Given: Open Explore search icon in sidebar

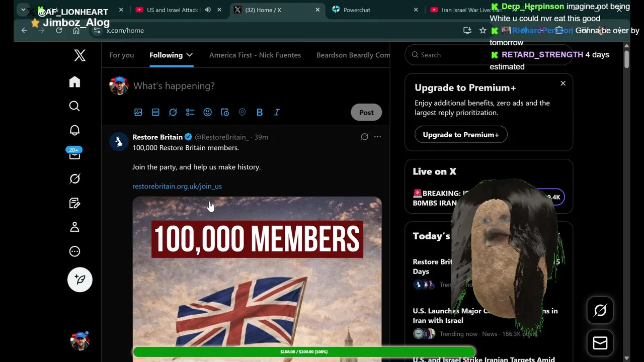Looking at the screenshot, I should tap(74, 106).
